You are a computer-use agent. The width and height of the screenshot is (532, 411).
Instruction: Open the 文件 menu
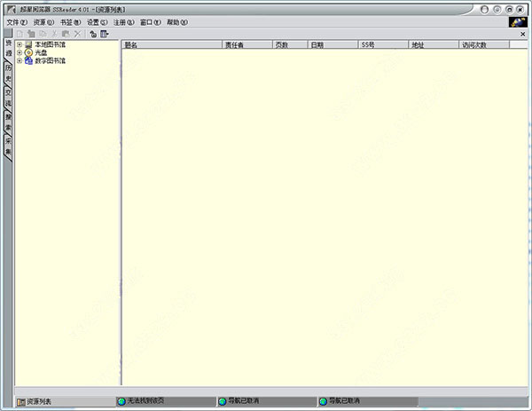[17, 22]
